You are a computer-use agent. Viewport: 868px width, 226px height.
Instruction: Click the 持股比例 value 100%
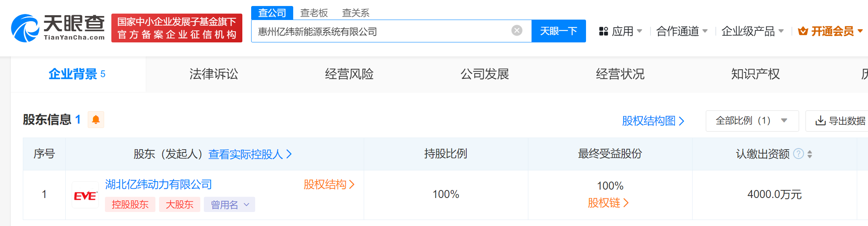(446, 194)
